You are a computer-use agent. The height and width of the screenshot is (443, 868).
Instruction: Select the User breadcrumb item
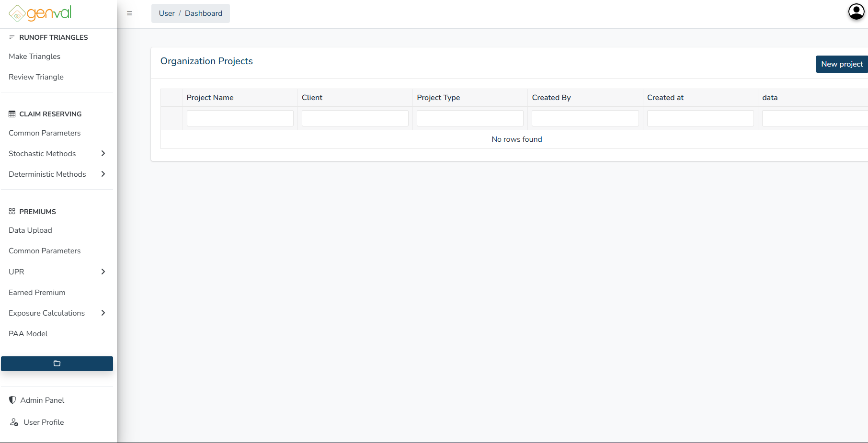[x=166, y=13]
